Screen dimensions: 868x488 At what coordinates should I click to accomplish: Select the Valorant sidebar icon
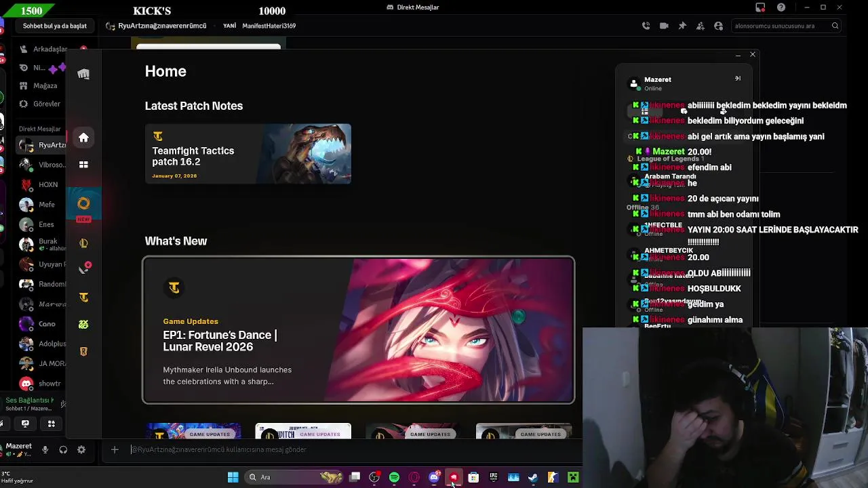point(83,269)
